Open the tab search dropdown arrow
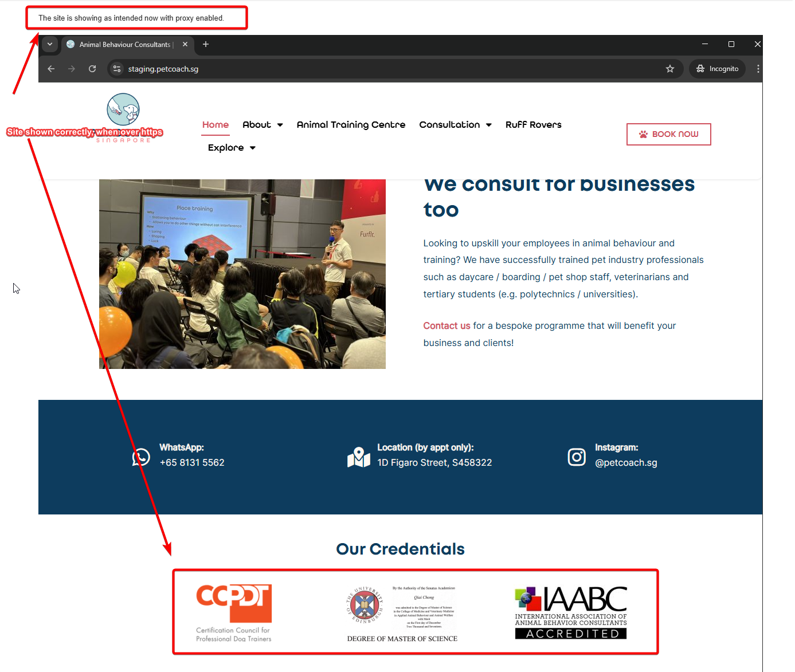Screen dimensions: 795x672 [x=50, y=44]
